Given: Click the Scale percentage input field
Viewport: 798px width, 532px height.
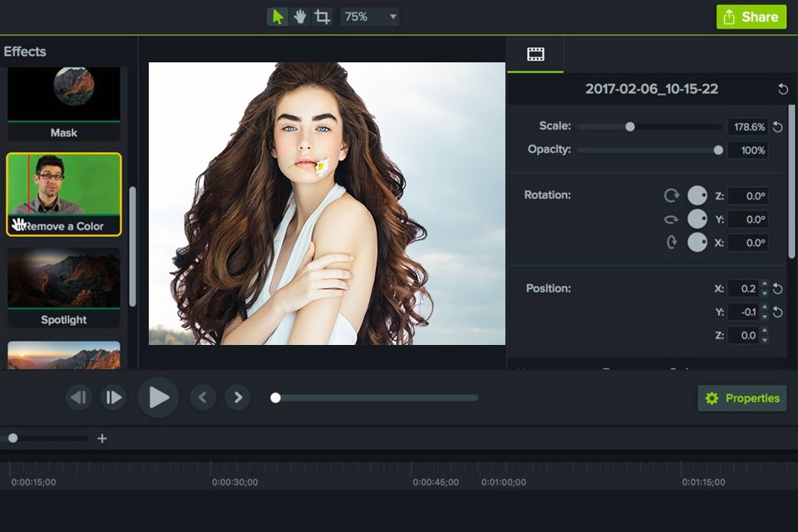Looking at the screenshot, I should (x=747, y=127).
